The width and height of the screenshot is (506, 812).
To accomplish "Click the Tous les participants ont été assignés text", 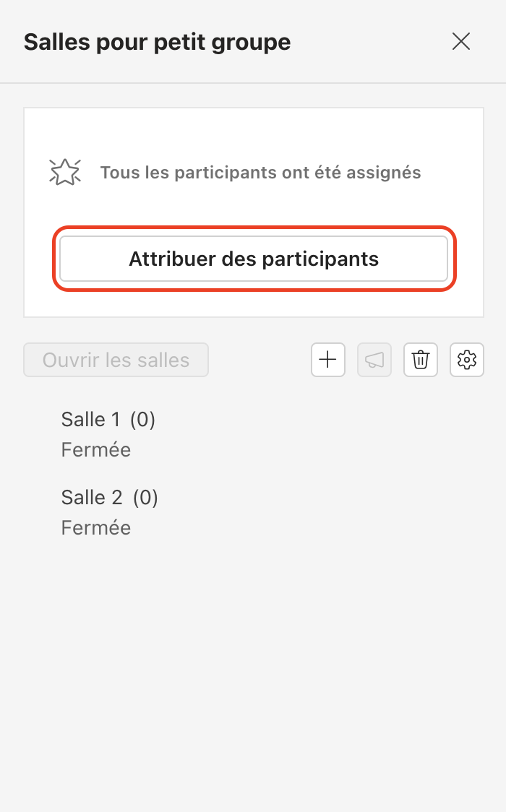I will pyautogui.click(x=260, y=173).
